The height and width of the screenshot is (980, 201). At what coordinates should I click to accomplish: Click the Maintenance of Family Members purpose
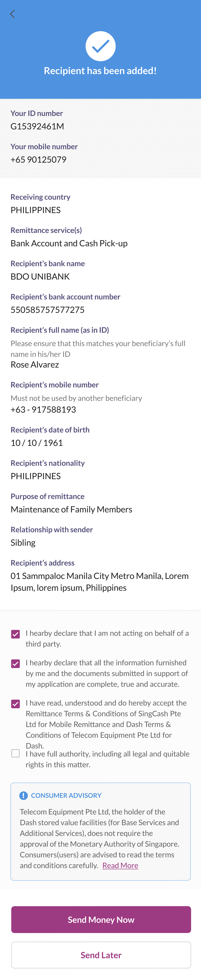point(72,509)
